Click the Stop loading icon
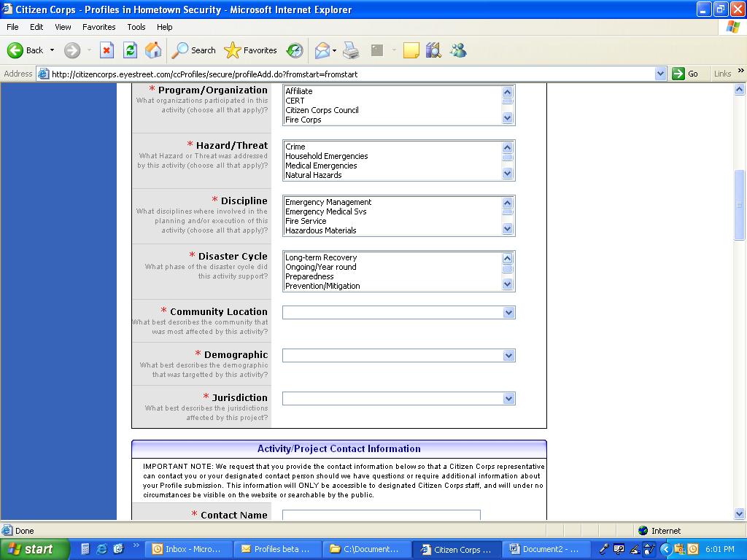 click(x=107, y=50)
